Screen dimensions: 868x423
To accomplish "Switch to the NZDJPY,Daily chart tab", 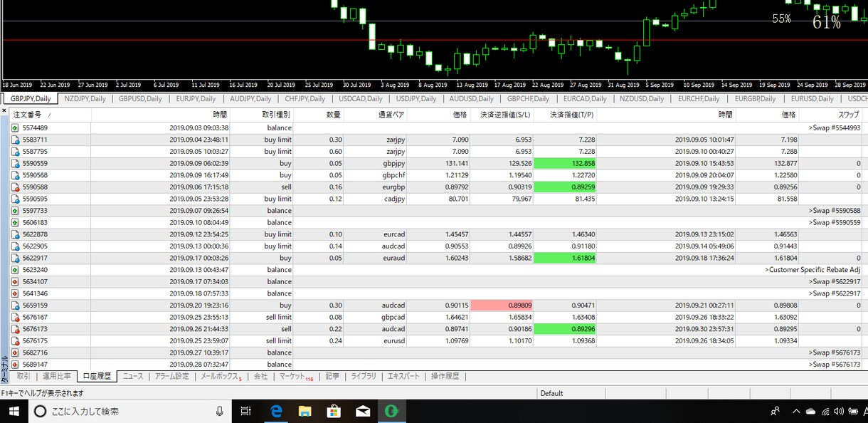I will (x=85, y=98).
